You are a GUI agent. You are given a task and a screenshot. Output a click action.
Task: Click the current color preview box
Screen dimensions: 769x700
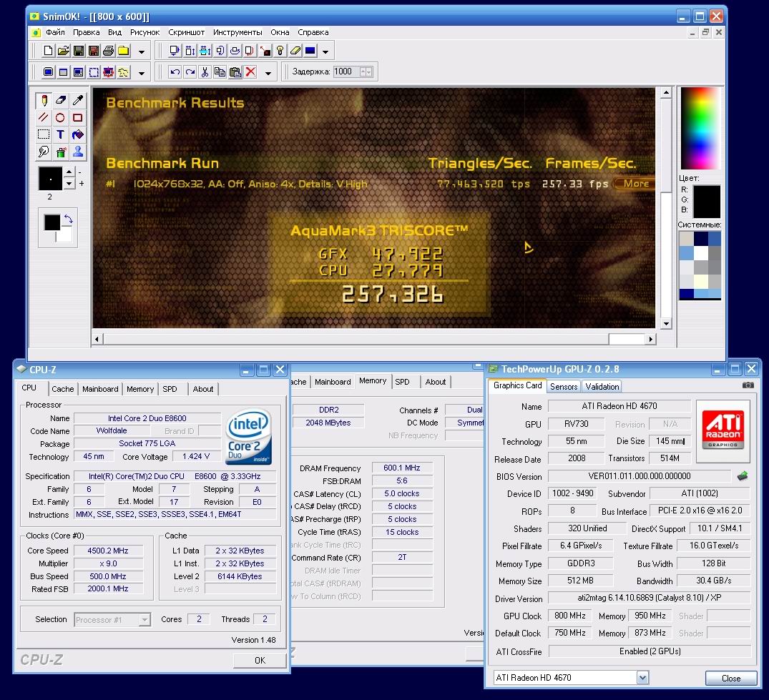(707, 202)
